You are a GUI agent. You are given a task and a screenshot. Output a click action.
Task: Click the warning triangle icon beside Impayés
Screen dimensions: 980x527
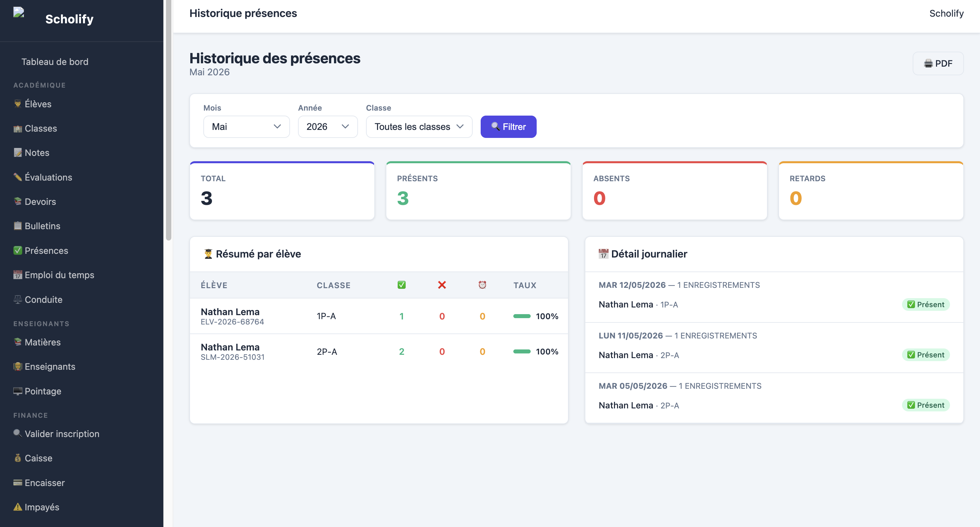[17, 507]
